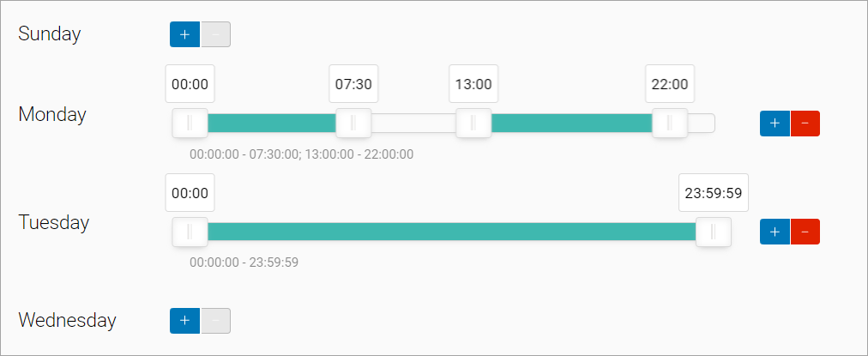The image size is (868, 356).
Task: Click Tuesday's 23:59:59 end slider handle
Action: [x=713, y=232]
